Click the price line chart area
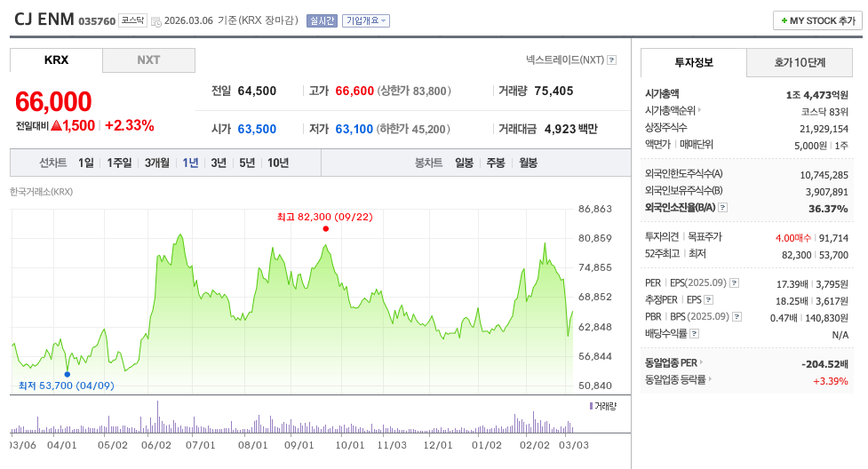 291,301
